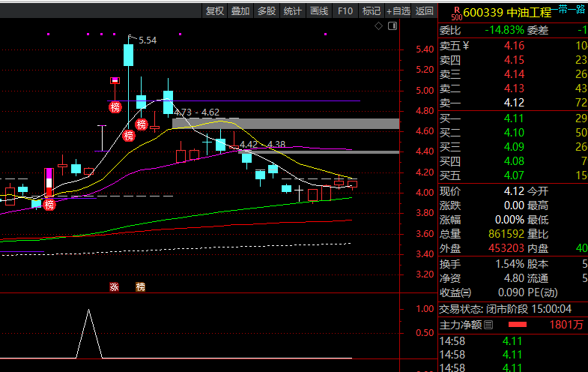The image size is (588, 372).
Task: Click the gray gap zone bar at 4.65
Action: coord(285,124)
